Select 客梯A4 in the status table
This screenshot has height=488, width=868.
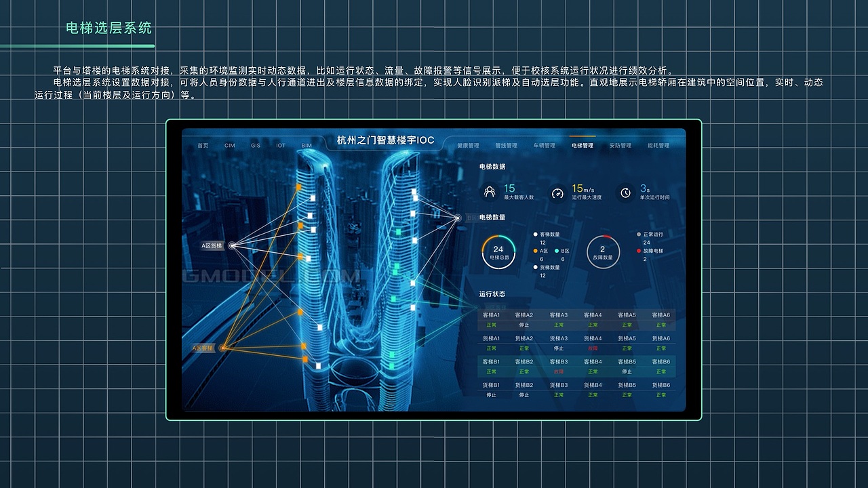593,315
